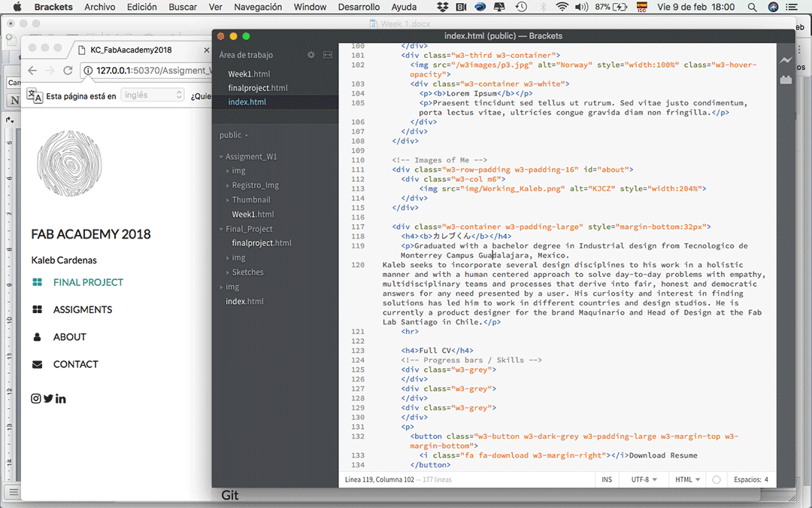Open the HTML language mode dropdown
The width and height of the screenshot is (812, 508).
click(687, 479)
